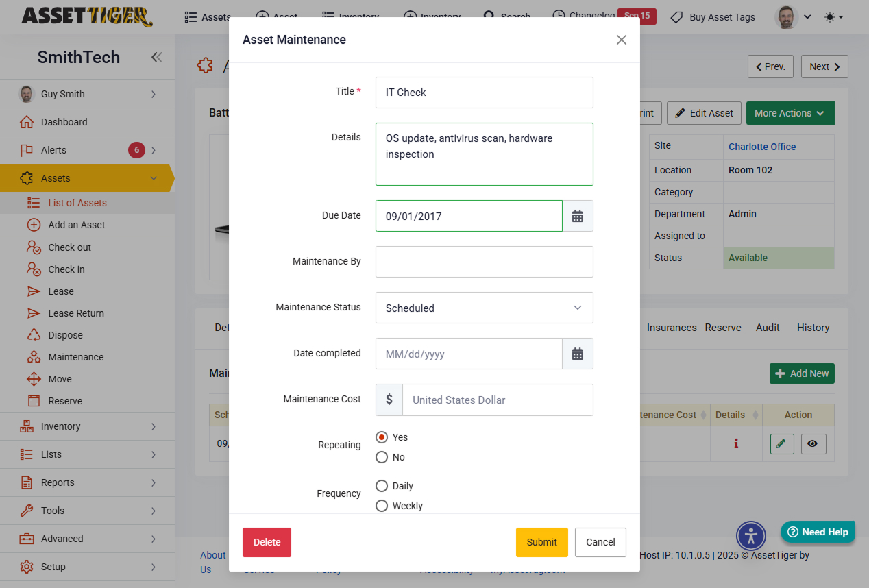
Task: Submit the maintenance form
Action: click(x=541, y=542)
